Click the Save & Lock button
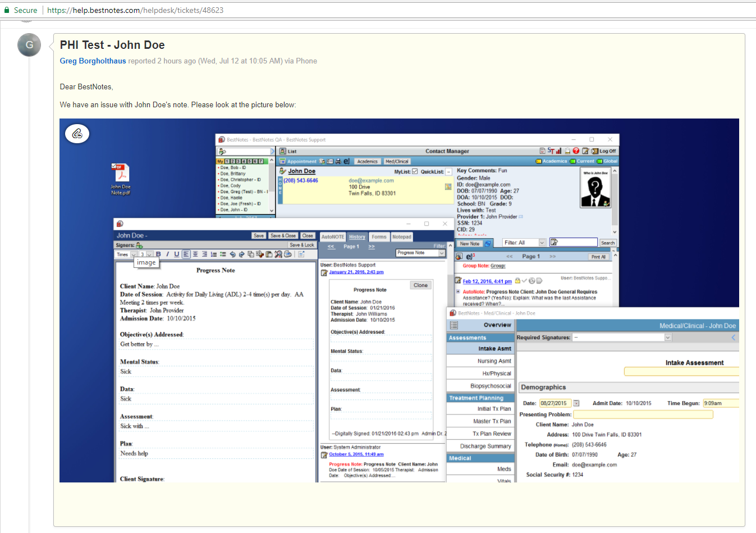The width and height of the screenshot is (756, 533). pos(302,245)
